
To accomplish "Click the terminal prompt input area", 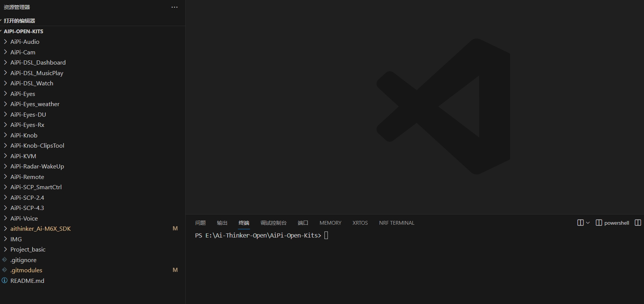I will (x=326, y=236).
